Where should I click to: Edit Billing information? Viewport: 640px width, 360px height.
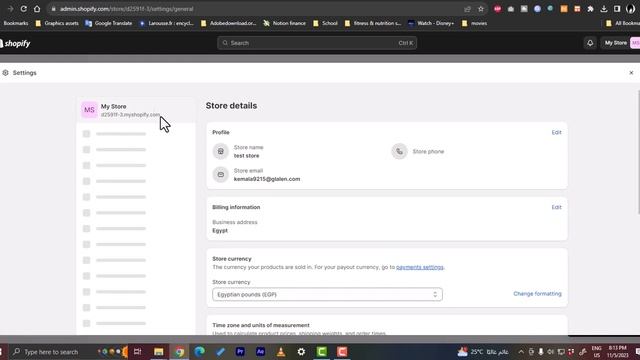point(556,207)
